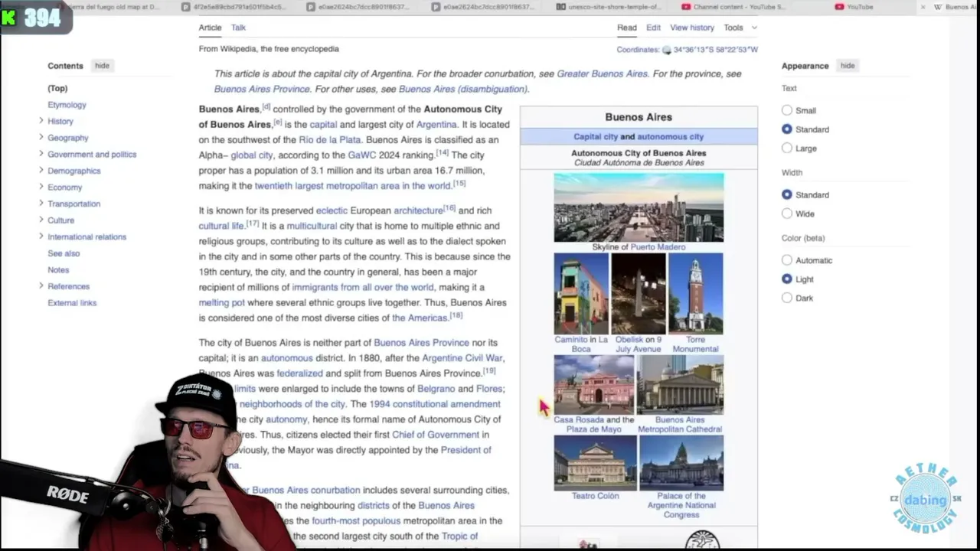Image resolution: width=980 pixels, height=551 pixels.
Task: Select the Read tab
Action: point(627,28)
